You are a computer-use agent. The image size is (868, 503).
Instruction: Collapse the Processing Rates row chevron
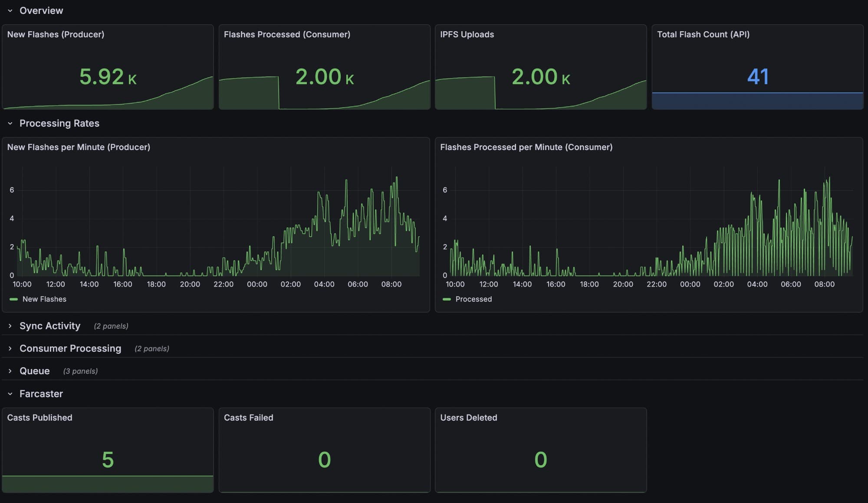tap(10, 124)
